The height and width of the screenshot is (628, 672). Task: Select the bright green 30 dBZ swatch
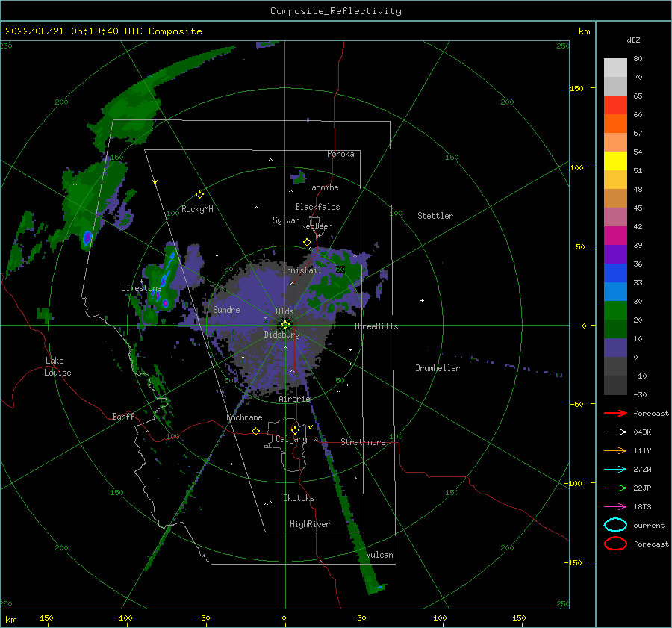coord(615,310)
